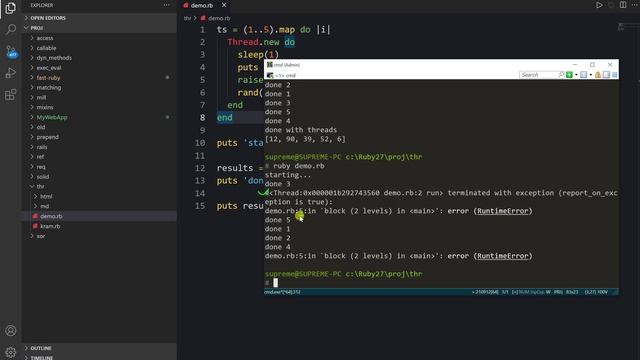
Task: Open the Source Control view
Action: coord(11,51)
